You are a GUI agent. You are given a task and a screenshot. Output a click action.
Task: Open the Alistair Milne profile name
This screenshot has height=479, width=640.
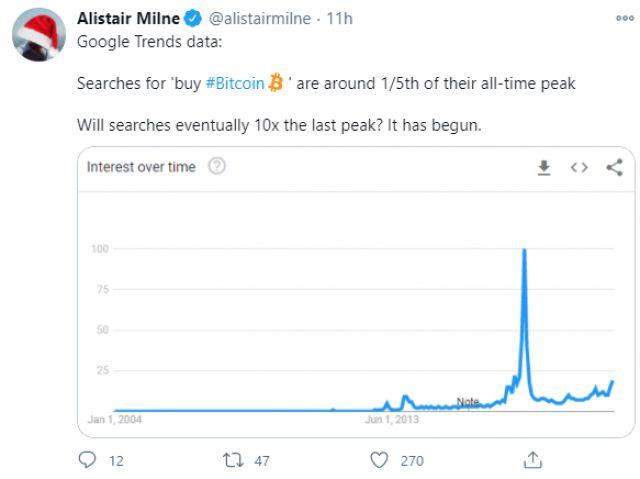point(128,18)
